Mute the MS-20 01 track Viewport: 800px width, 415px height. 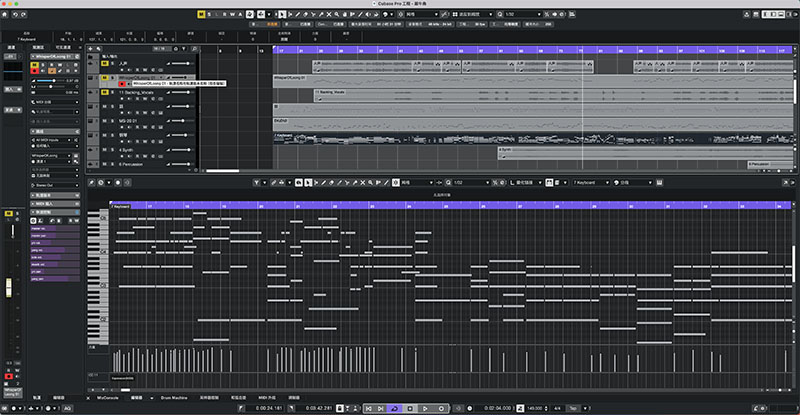(x=105, y=121)
